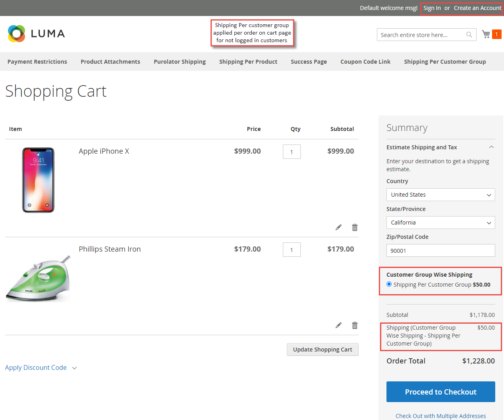Edit Phillips Steam Iron with pencil icon
Screen dimensions: 504x420
pos(338,325)
